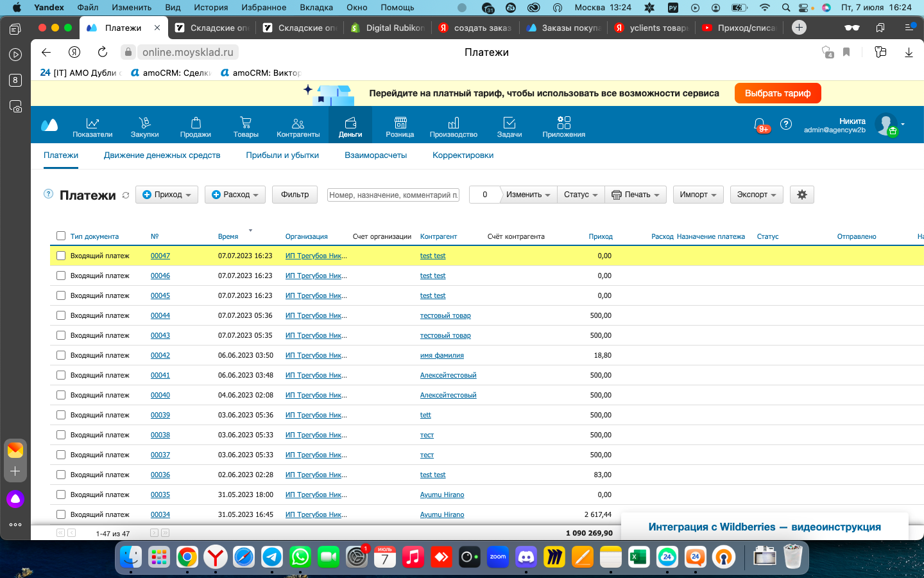Reload the browser page
This screenshot has width=924, height=578.
pos(102,52)
